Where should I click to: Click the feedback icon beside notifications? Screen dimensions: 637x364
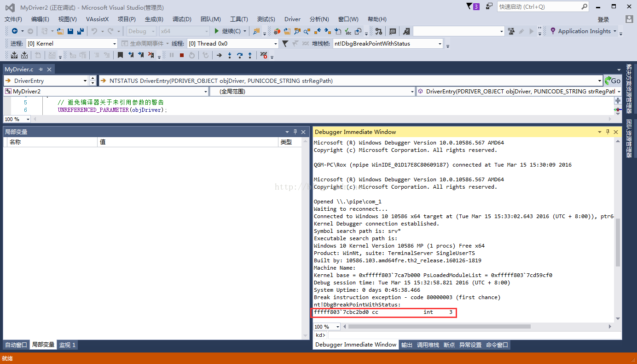coord(489,6)
